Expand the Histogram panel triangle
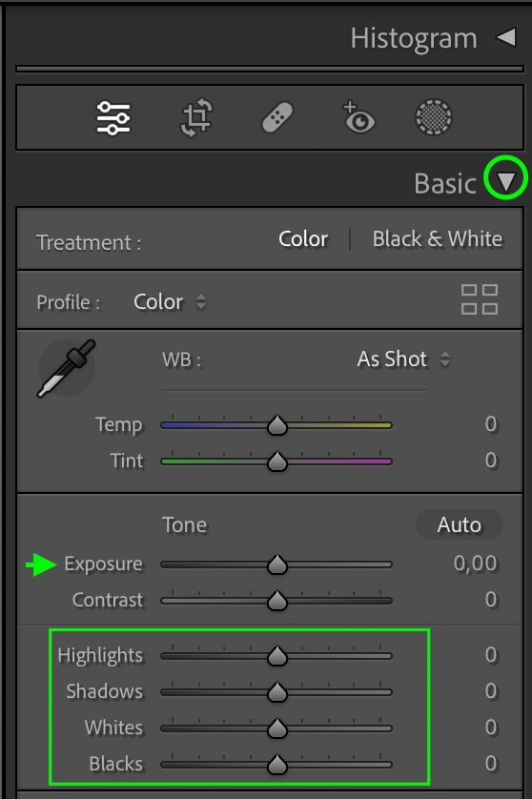Viewport: 532px width, 799px height. 506,37
